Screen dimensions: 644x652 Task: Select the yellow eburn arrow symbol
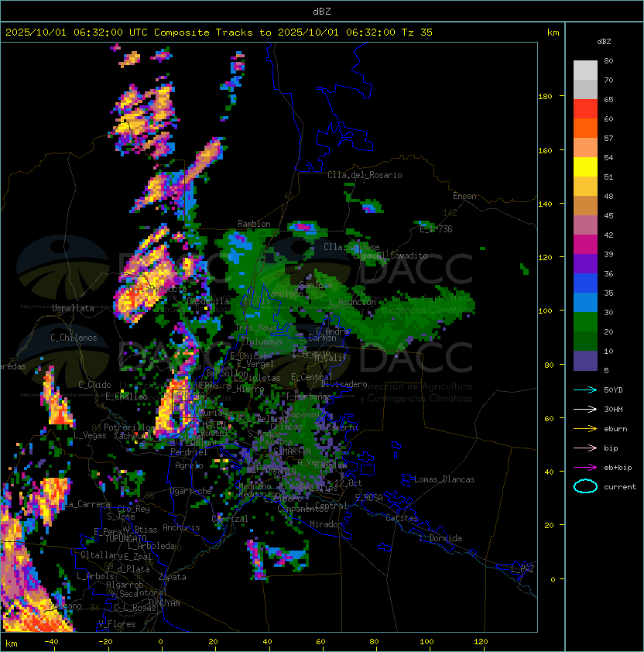(585, 429)
